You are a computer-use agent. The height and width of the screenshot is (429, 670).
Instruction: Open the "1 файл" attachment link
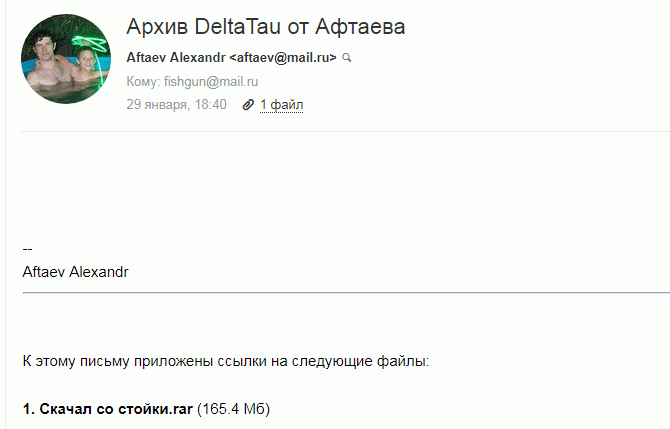tap(282, 104)
